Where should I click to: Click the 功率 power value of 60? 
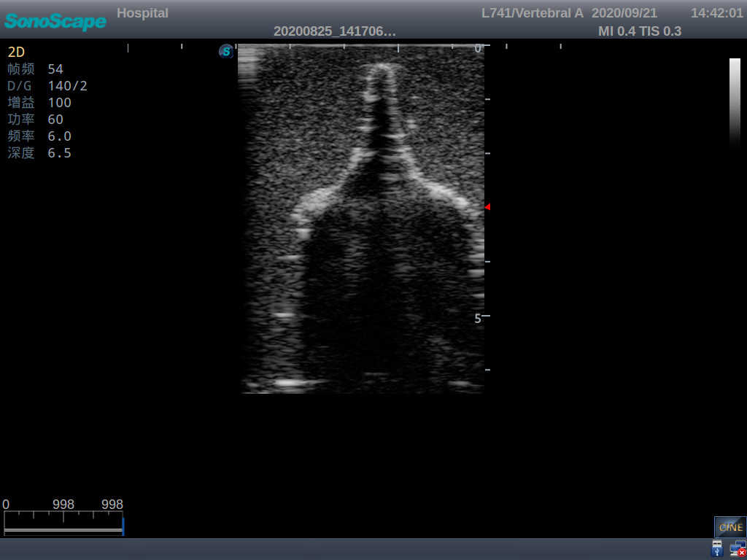click(55, 119)
